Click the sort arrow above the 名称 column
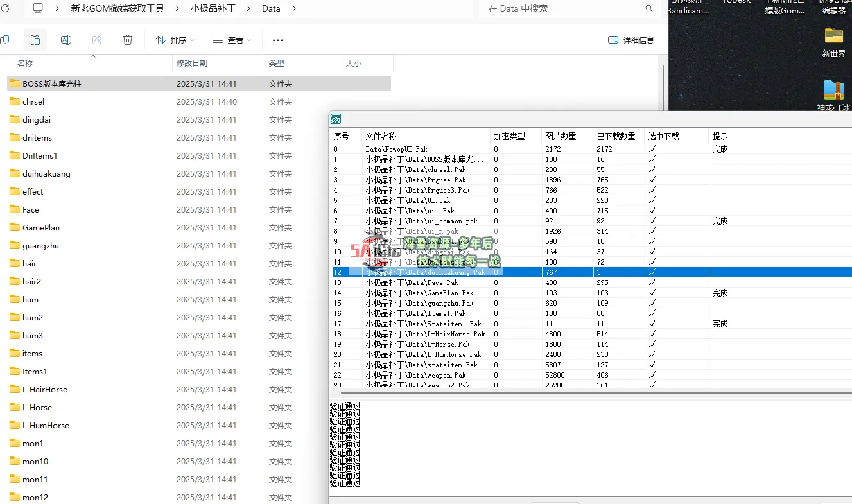 click(x=92, y=56)
